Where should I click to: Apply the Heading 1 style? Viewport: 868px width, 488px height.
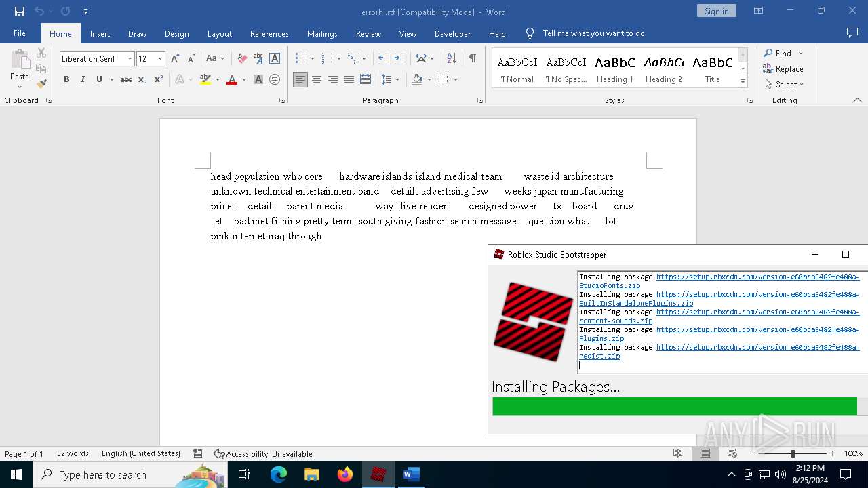pos(615,68)
